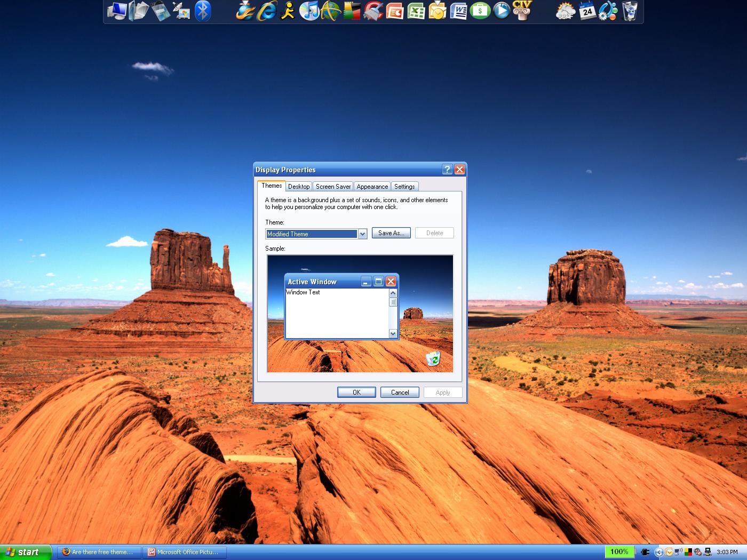Launch PowerPoint from the dock
Image resolution: width=747 pixels, height=560 pixels.
[395, 11]
